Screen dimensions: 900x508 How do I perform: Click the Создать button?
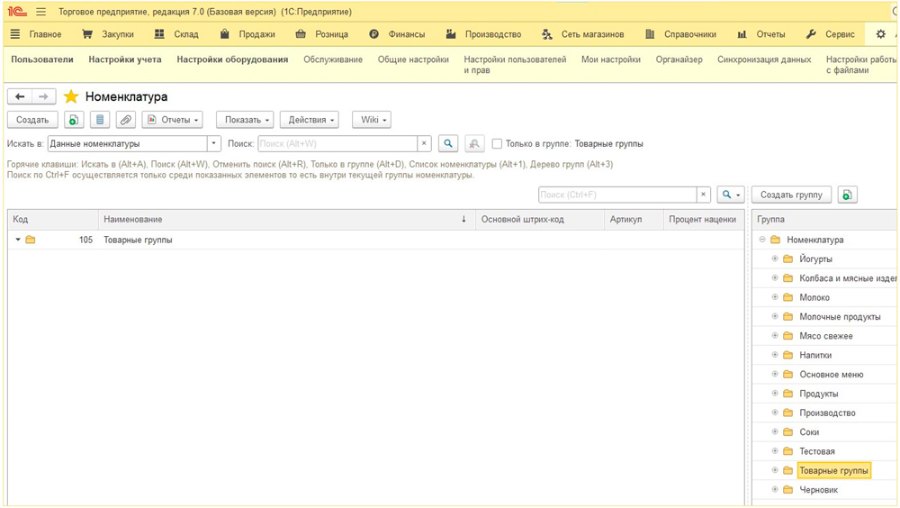(x=32, y=120)
